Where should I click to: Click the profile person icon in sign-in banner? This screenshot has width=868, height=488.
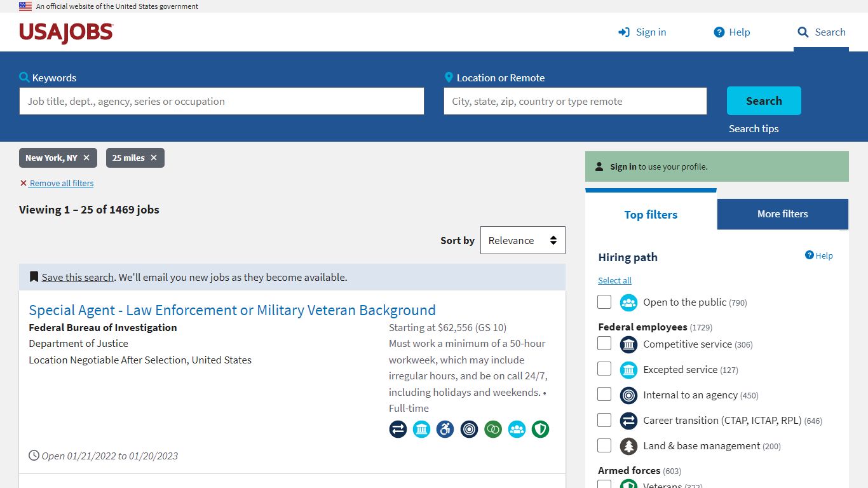(599, 166)
